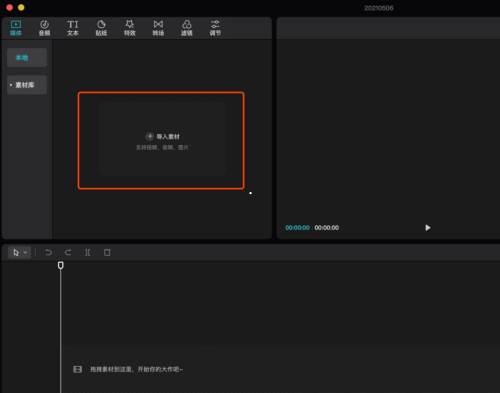Open the 特效 effects tab
The width and height of the screenshot is (500, 393).
coord(130,28)
